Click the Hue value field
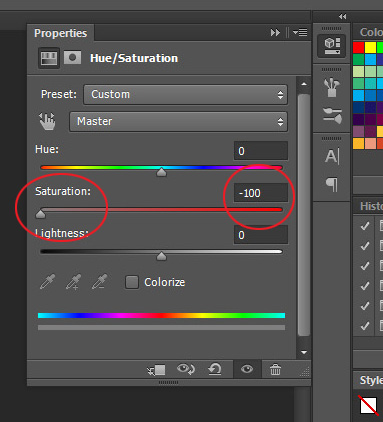383x422 pixels. coord(261,151)
